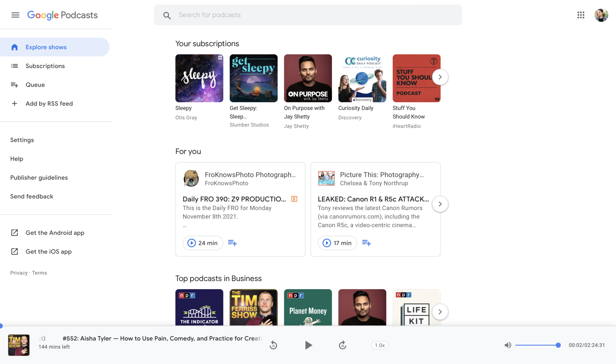Play 17 min Canon episode
616x364 pixels.
(x=337, y=243)
